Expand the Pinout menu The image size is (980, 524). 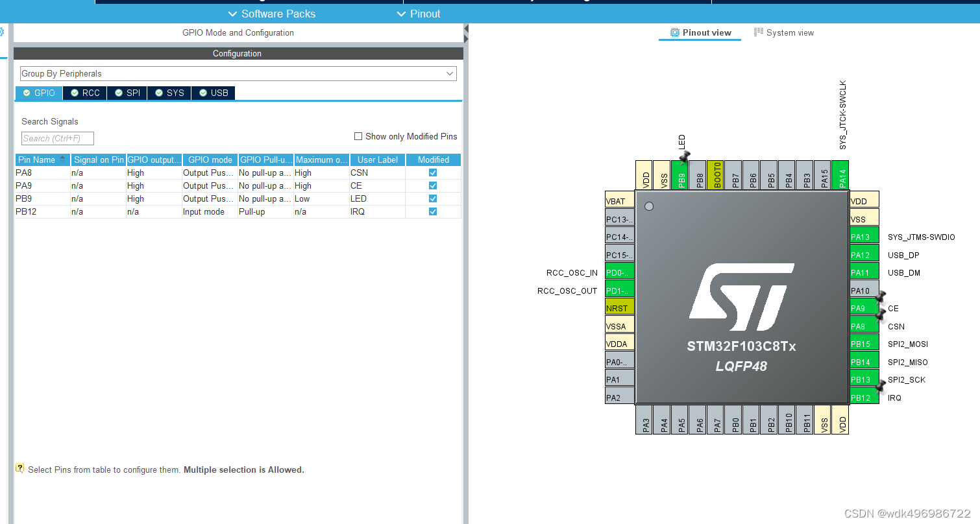[x=419, y=14]
